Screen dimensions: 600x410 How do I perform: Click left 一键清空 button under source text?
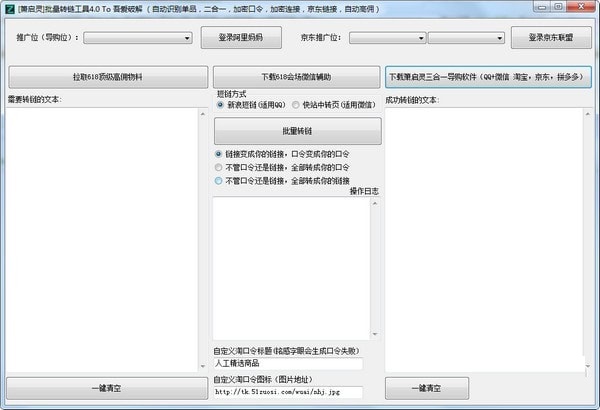point(107,388)
